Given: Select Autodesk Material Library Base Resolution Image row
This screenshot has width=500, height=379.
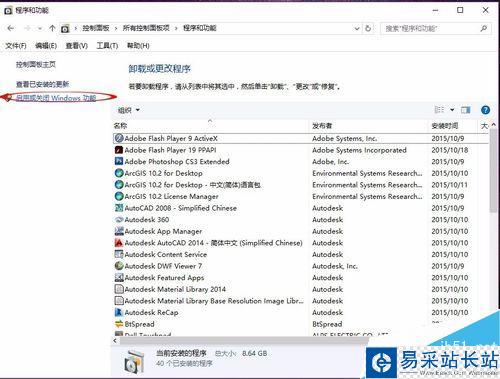Looking at the screenshot, I should click(x=301, y=301).
